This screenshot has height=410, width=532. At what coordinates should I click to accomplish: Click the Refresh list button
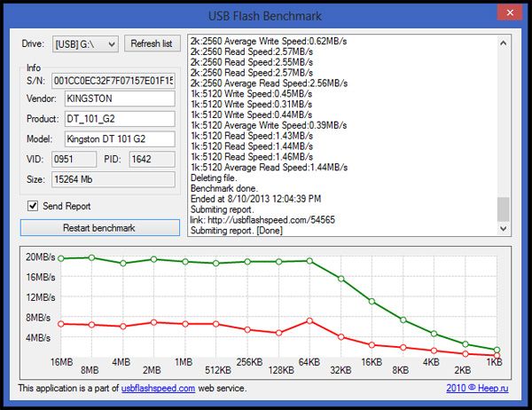153,43
